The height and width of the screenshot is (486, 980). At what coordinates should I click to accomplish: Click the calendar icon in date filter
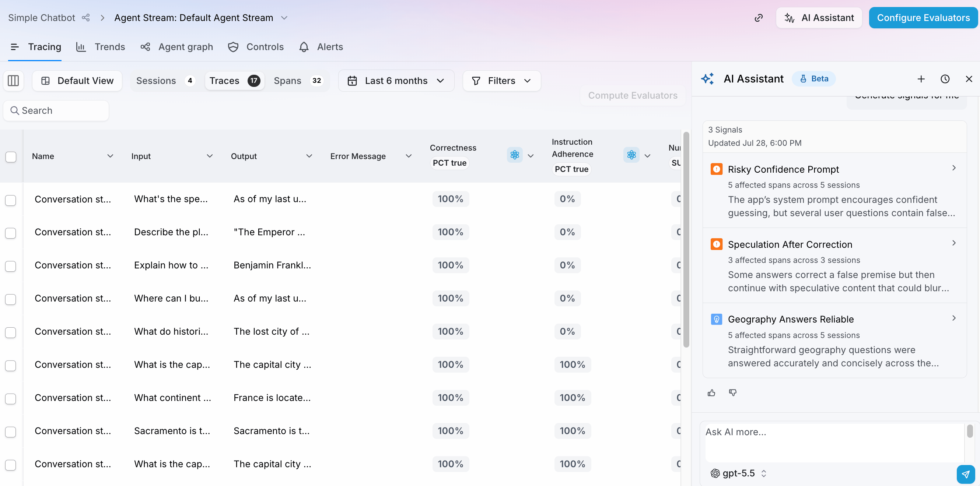tap(352, 81)
